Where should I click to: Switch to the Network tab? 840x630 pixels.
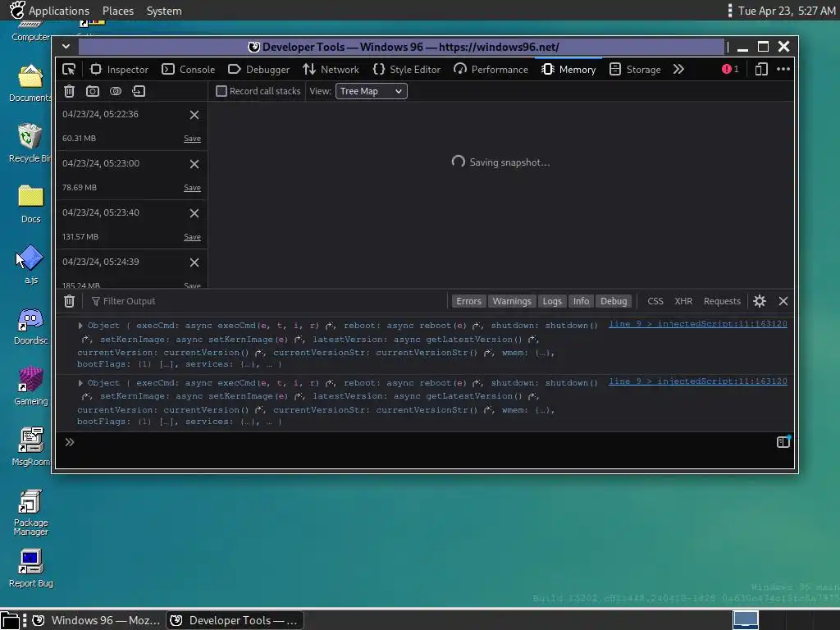[x=331, y=69]
